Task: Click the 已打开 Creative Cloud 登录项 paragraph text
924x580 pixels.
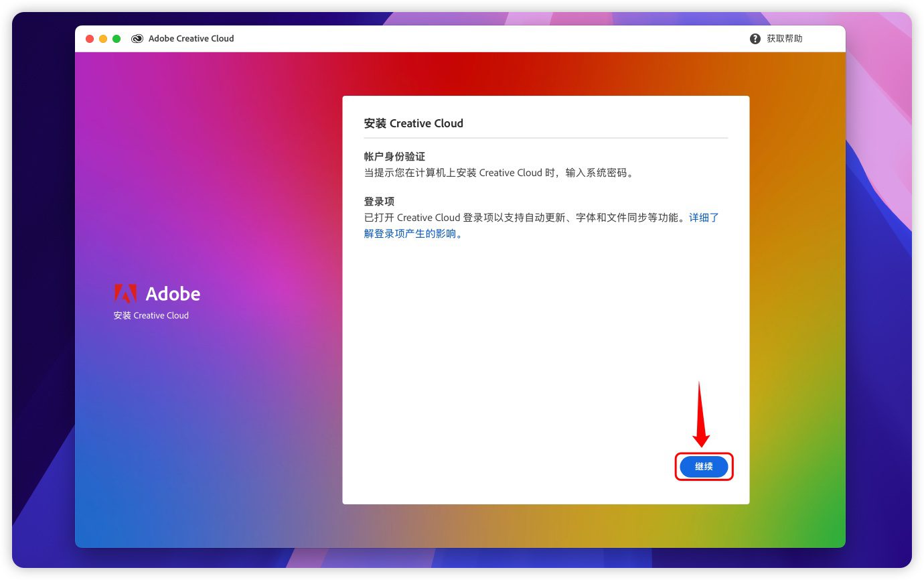Action: [x=522, y=218]
